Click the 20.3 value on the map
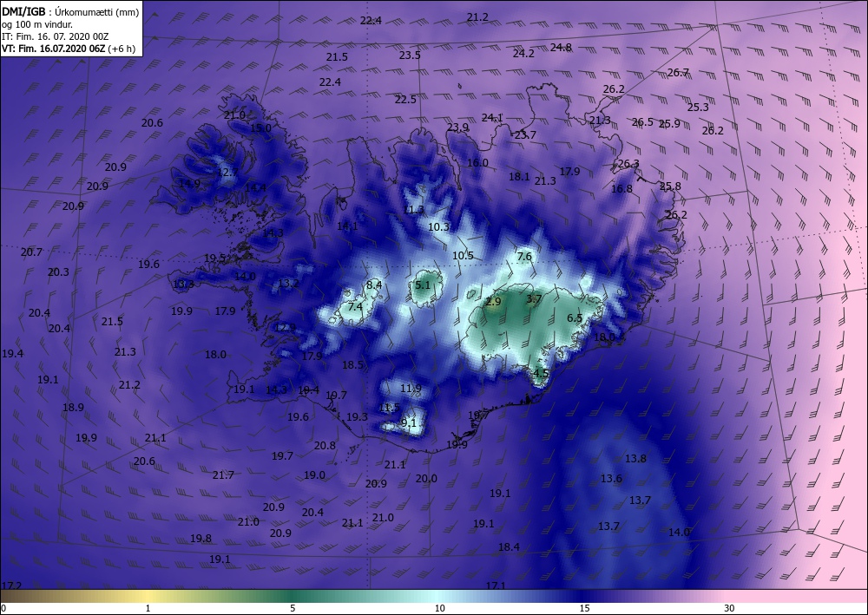Image resolution: width=868 pixels, height=615 pixels. [58, 272]
